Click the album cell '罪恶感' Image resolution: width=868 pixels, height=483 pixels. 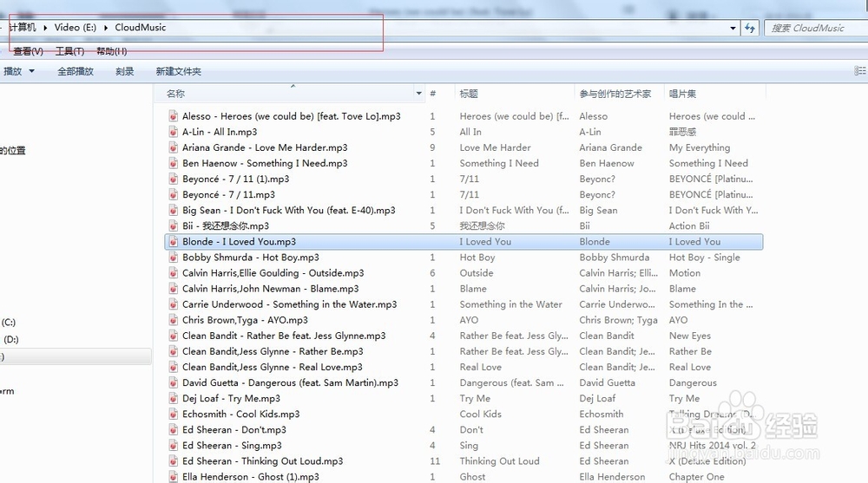coord(682,132)
